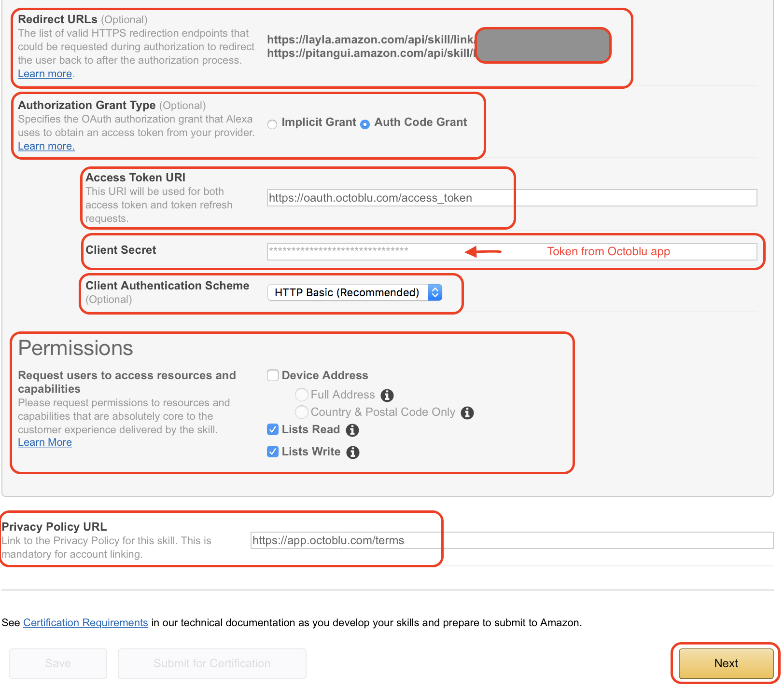Focus the Client Secret field
Image resolution: width=784 pixels, height=686 pixels.
pos(512,251)
